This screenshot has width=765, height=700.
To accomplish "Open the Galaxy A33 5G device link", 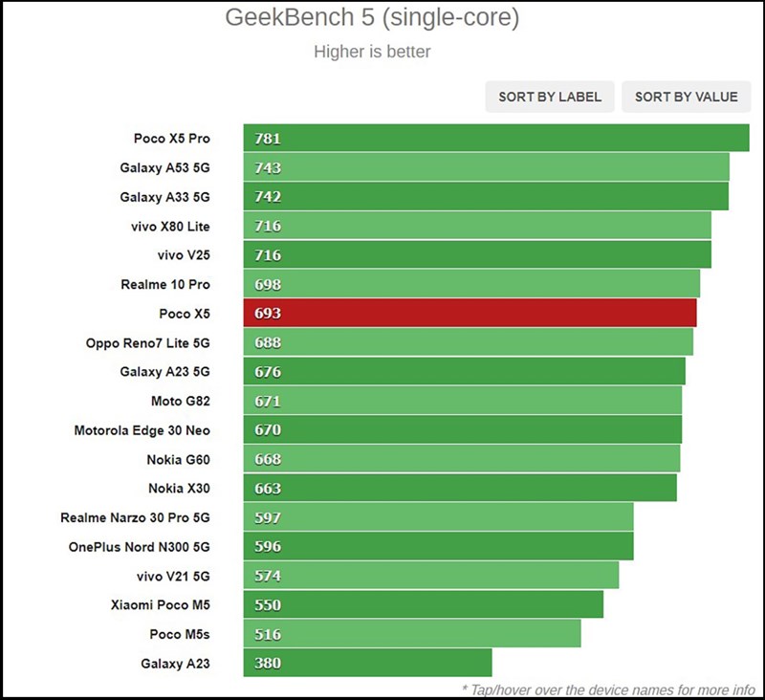I will point(164,197).
